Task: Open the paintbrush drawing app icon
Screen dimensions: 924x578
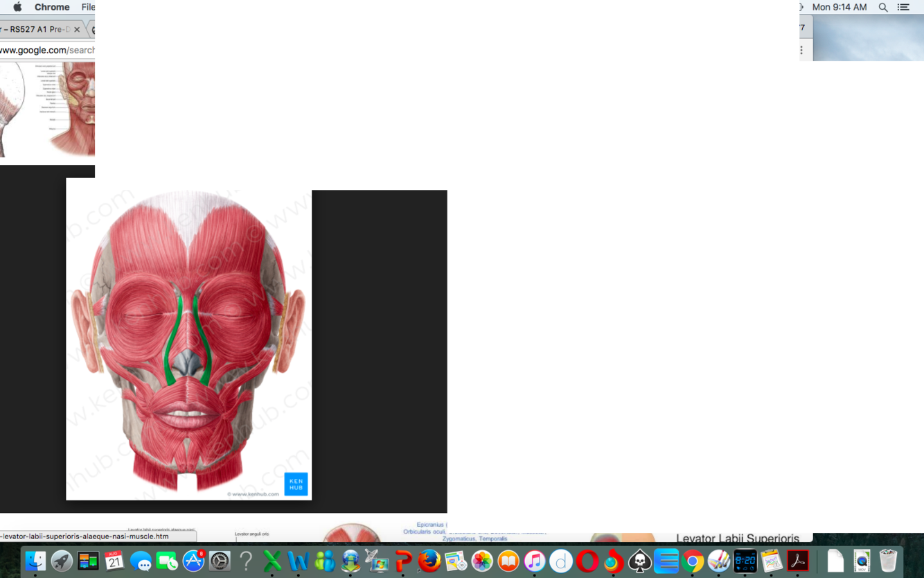Action: tap(719, 561)
